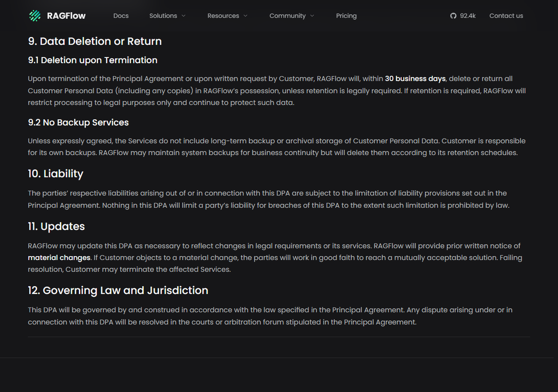The width and height of the screenshot is (558, 392).
Task: Click the Contact us link
Action: tap(506, 16)
